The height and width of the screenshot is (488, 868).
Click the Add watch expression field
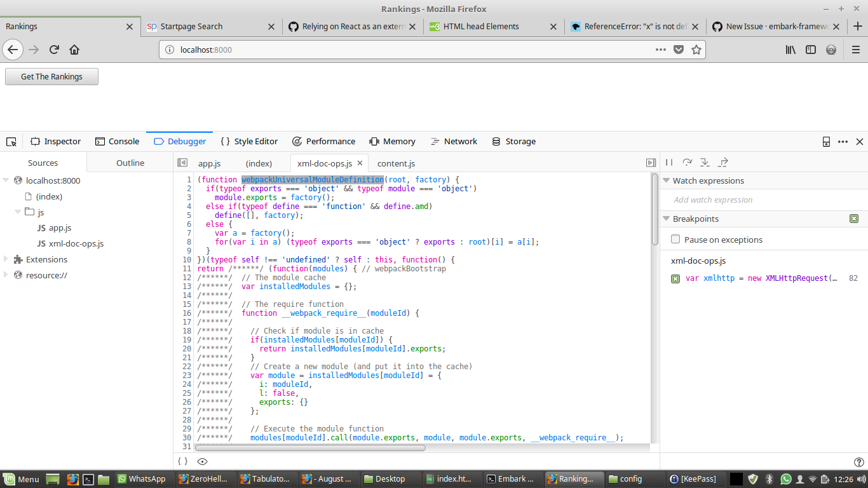pyautogui.click(x=712, y=200)
